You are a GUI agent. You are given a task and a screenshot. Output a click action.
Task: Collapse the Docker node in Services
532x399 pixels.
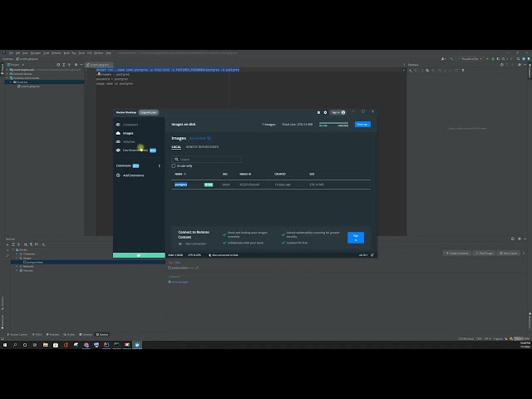tap(13, 249)
